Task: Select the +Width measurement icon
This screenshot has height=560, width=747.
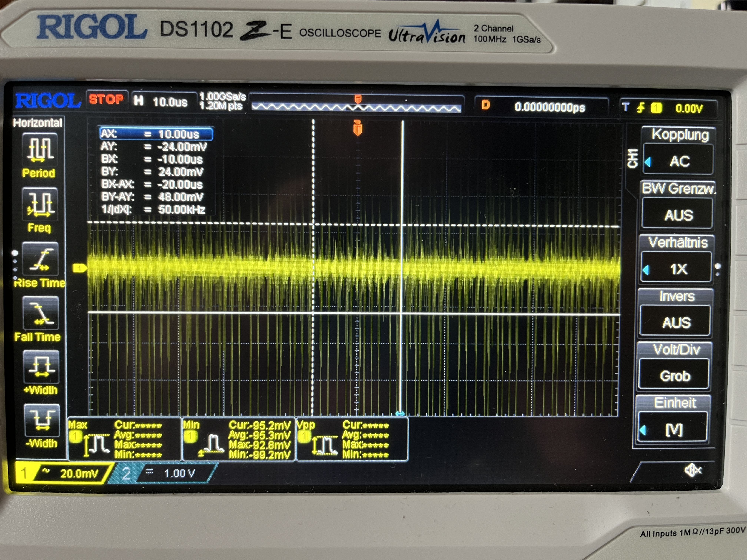Action: click(41, 367)
